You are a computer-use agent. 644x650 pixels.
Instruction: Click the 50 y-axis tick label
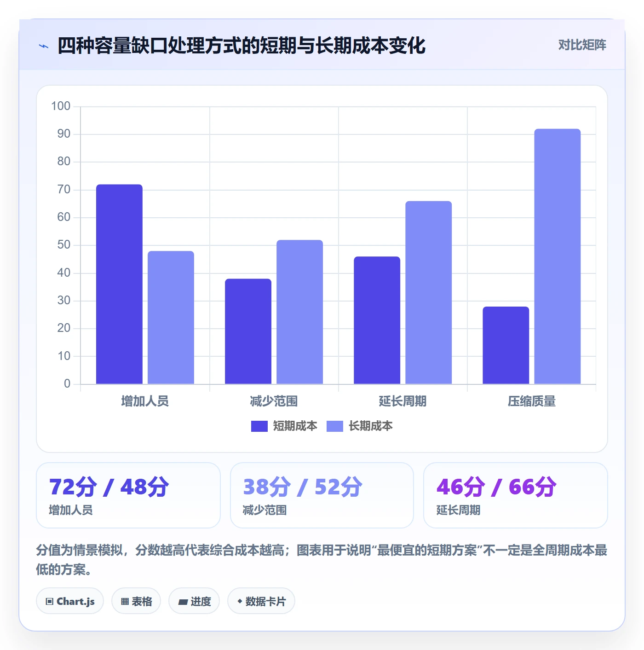pyautogui.click(x=64, y=245)
